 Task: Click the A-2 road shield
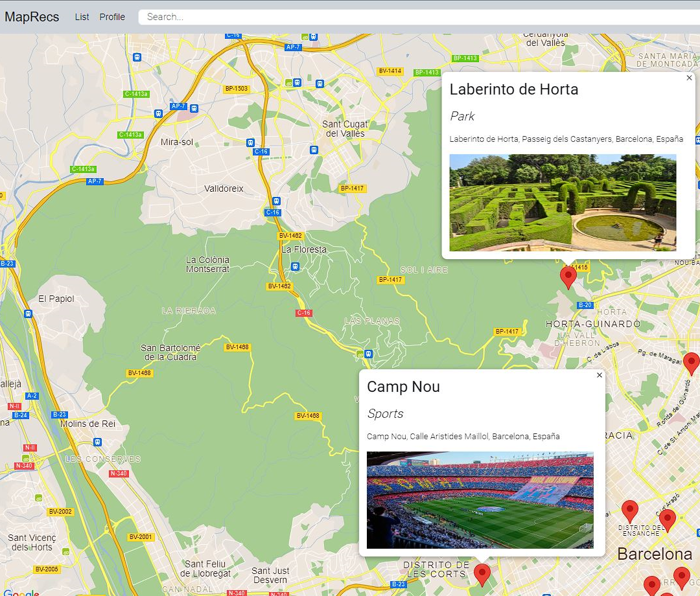point(32,396)
